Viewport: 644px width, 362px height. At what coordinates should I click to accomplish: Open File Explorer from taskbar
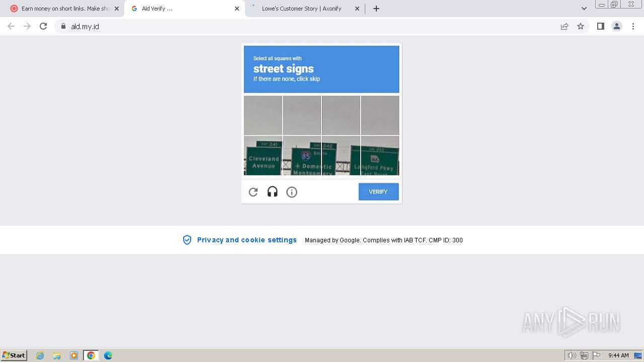point(57,355)
